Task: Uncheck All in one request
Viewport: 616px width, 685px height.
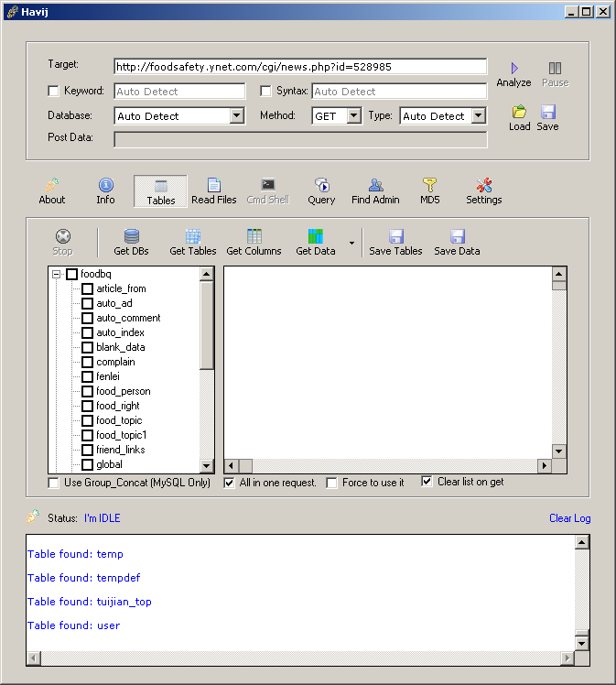Action: coord(229,483)
